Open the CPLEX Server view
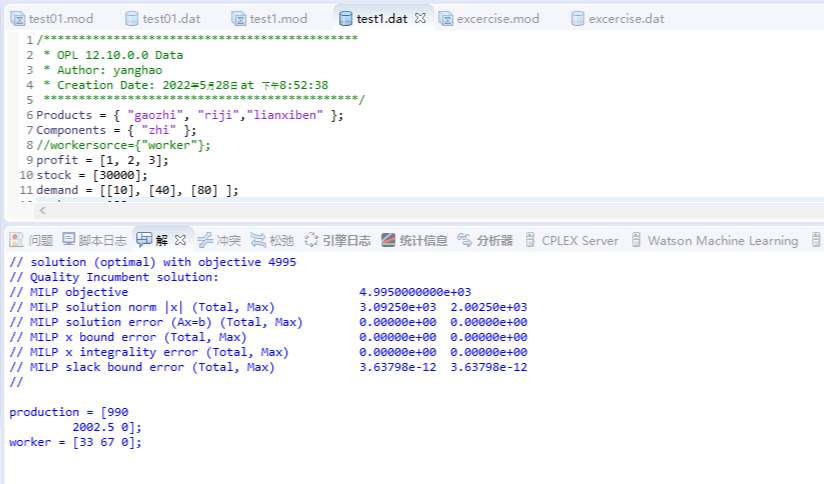Viewport: 824px width, 484px height. tap(572, 240)
